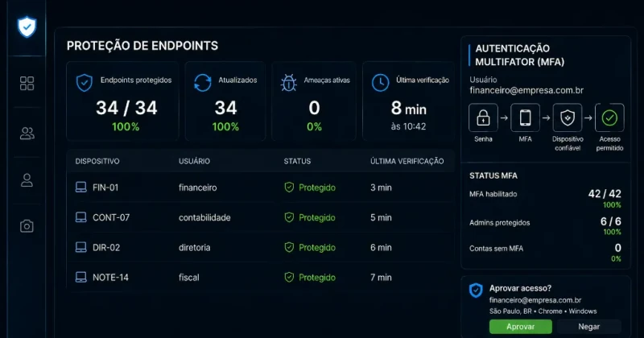Select the DIR-02 device name
644x338 pixels.
(x=106, y=248)
